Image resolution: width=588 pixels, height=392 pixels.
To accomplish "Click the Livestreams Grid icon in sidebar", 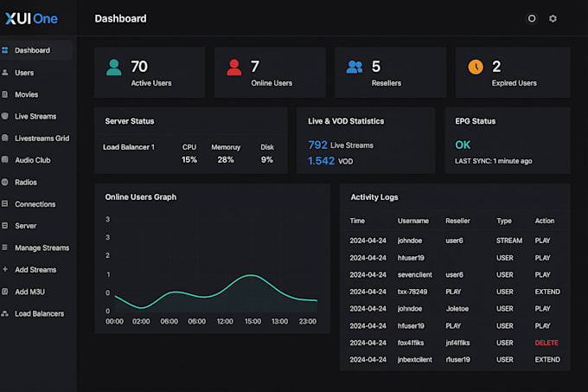I will [5, 138].
